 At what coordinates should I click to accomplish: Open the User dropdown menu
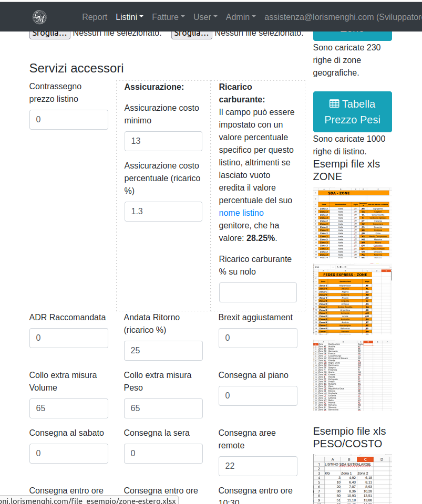coord(205,17)
